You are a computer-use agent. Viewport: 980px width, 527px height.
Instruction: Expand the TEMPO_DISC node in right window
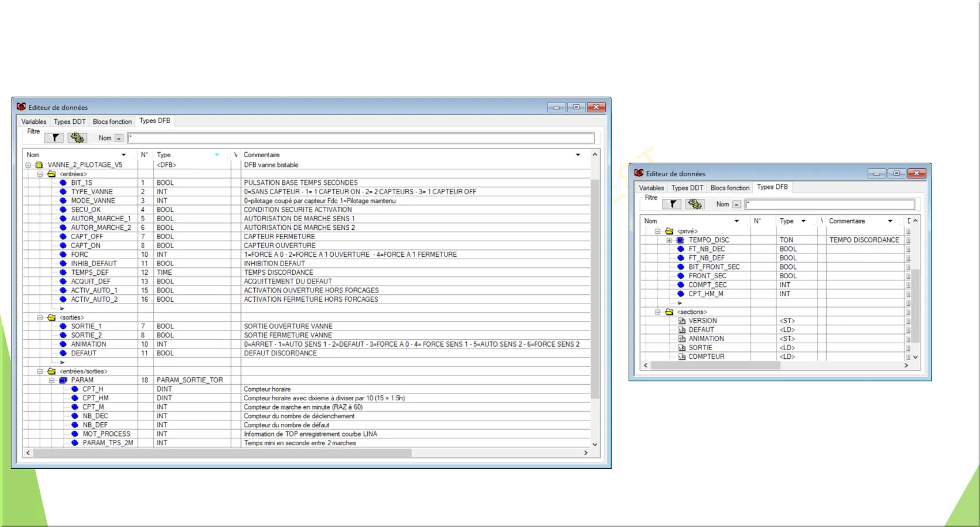[669, 240]
